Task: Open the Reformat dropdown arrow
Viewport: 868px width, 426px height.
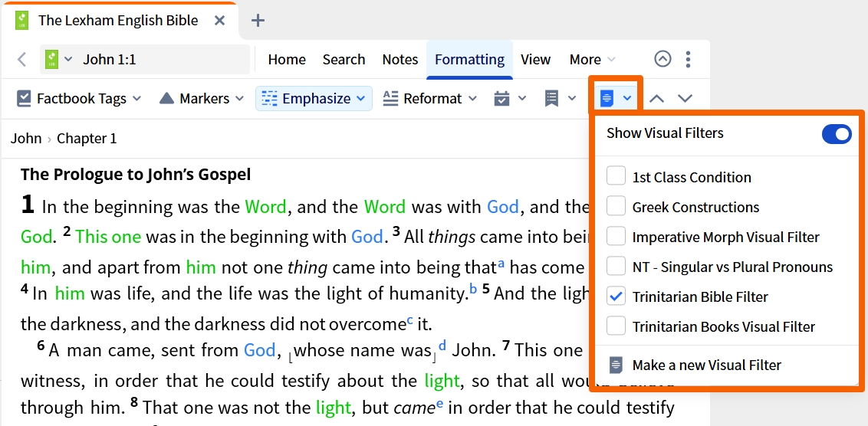Action: pyautogui.click(x=472, y=99)
